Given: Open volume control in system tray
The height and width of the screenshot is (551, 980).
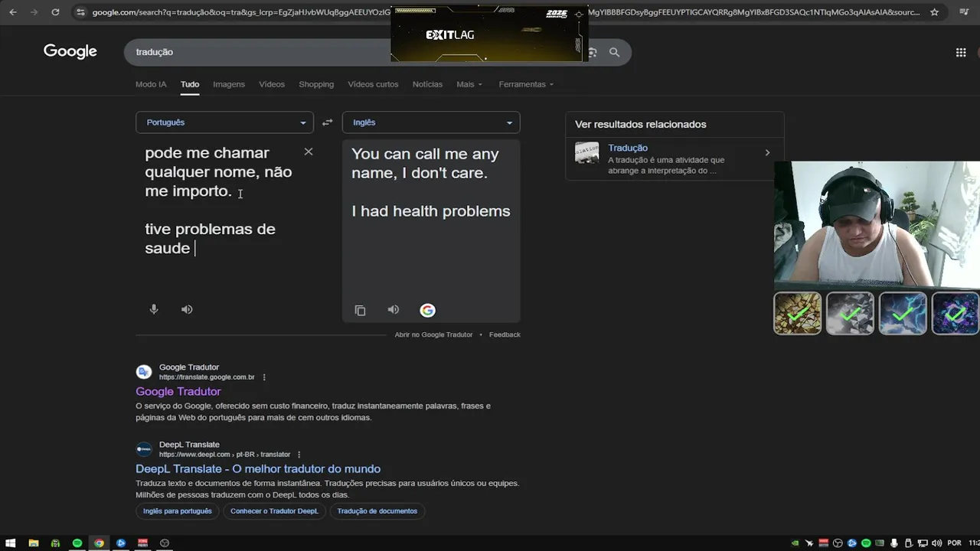Looking at the screenshot, I should (x=936, y=543).
